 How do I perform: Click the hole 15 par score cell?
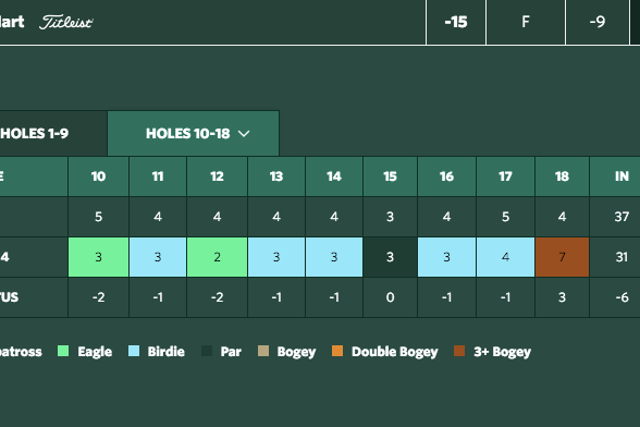pyautogui.click(x=390, y=257)
